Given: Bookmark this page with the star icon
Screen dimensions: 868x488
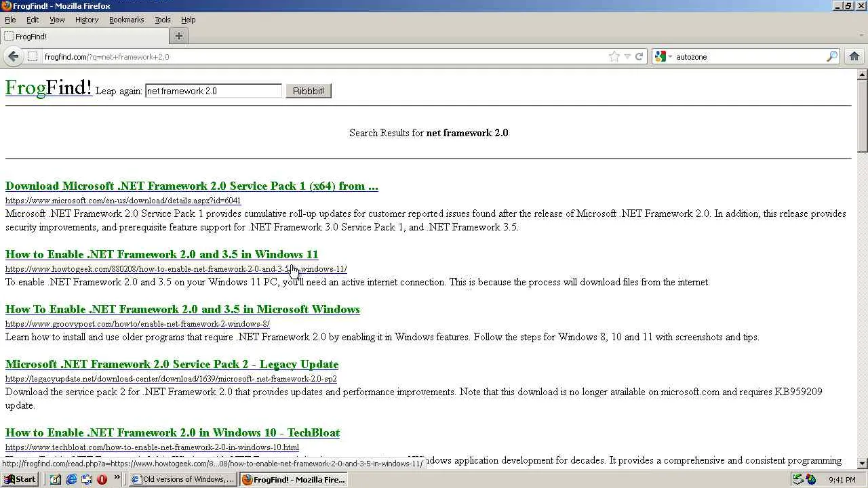Looking at the screenshot, I should (614, 57).
